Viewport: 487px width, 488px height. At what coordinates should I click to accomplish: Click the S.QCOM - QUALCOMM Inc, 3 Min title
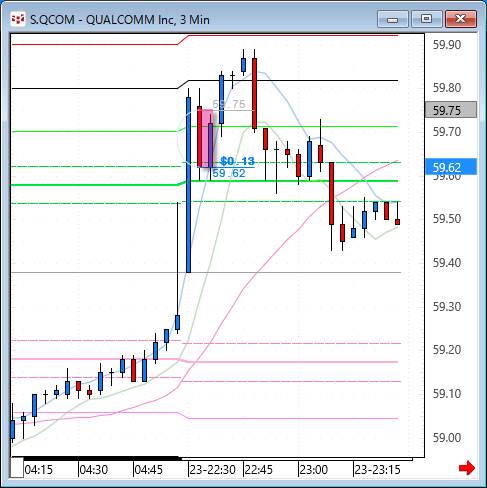(120, 20)
